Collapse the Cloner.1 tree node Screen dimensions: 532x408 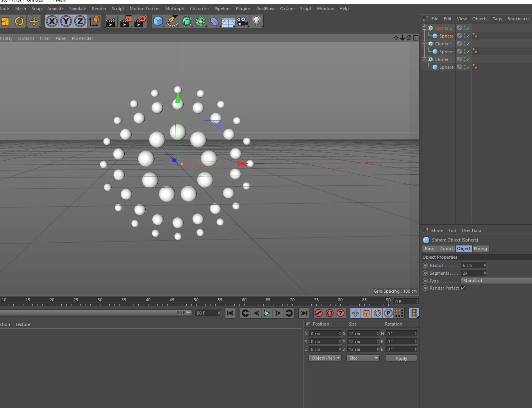(425, 44)
